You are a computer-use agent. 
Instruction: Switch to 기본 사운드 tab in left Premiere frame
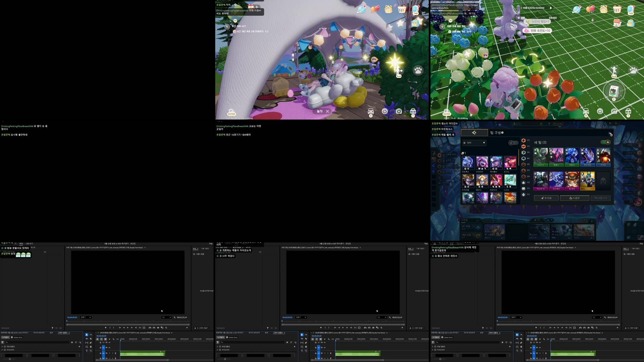coord(205,249)
